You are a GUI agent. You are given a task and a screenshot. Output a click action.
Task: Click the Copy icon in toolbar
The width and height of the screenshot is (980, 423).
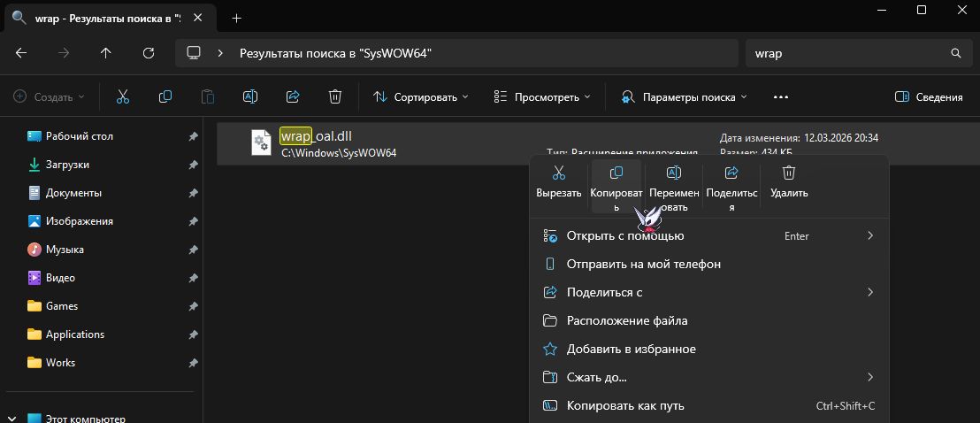pos(165,97)
